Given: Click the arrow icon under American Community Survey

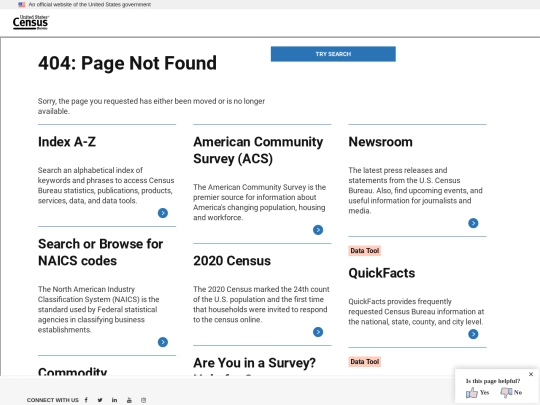Looking at the screenshot, I should (318, 230).
